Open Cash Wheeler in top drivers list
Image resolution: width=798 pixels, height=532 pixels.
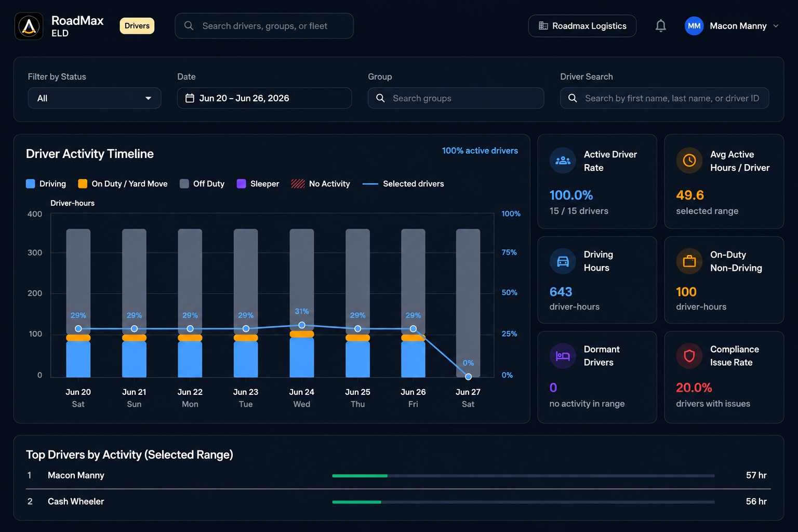(76, 501)
